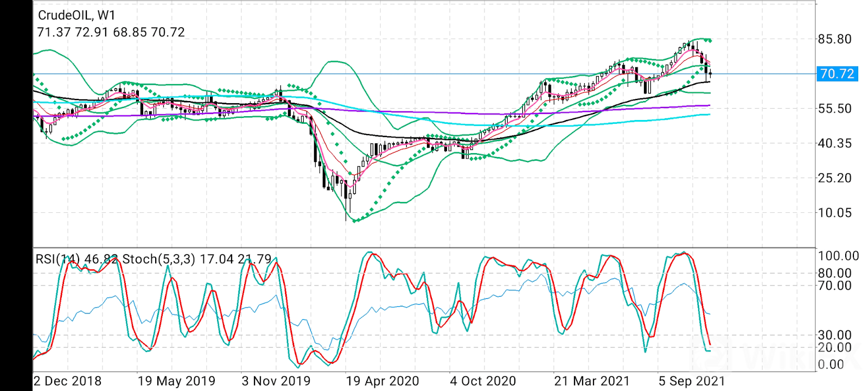Click the faint watermark logo bottom right
Image resolution: width=868 pixels, height=391 pixels.
[x=776, y=358]
